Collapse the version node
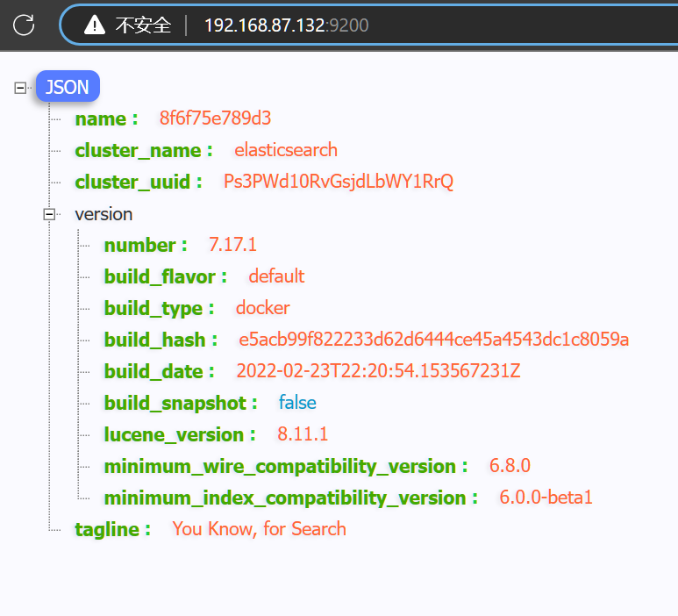 [x=49, y=214]
